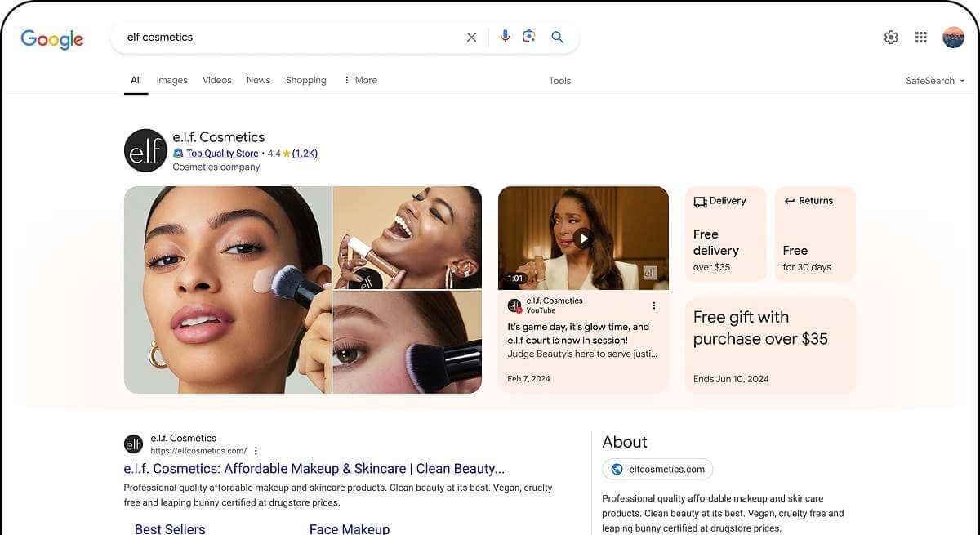This screenshot has height=535, width=980.
Task: Select the All tab
Action: tap(136, 80)
